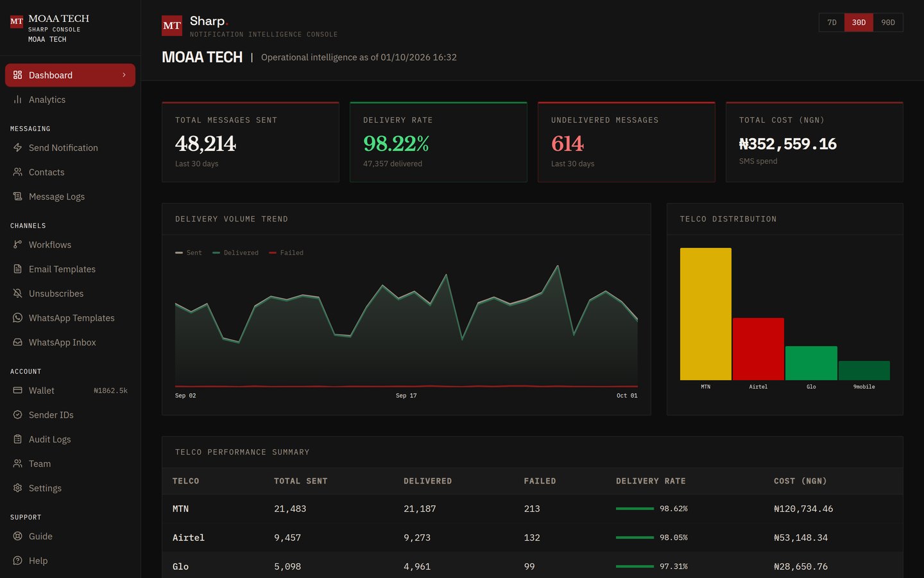Click the Wallet balance ₦1862.5k
The width and height of the screenshot is (924, 578).
[x=110, y=390]
